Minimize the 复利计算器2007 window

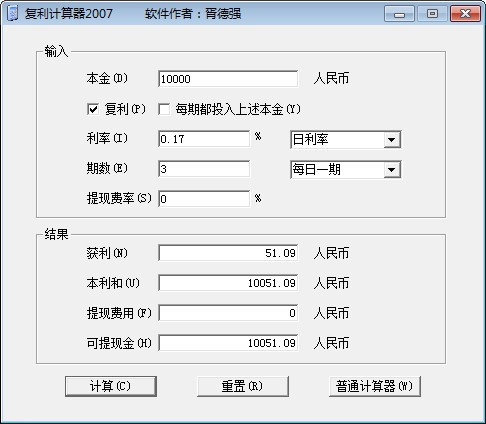(399, 14)
